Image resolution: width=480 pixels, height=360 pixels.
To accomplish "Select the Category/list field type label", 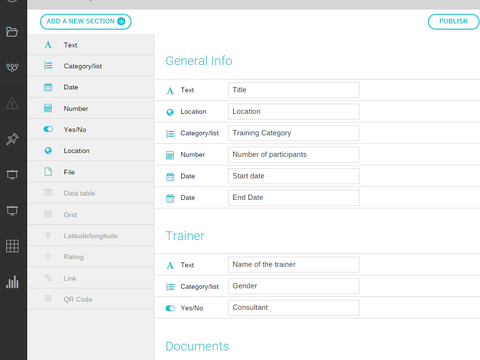I will (x=83, y=66).
